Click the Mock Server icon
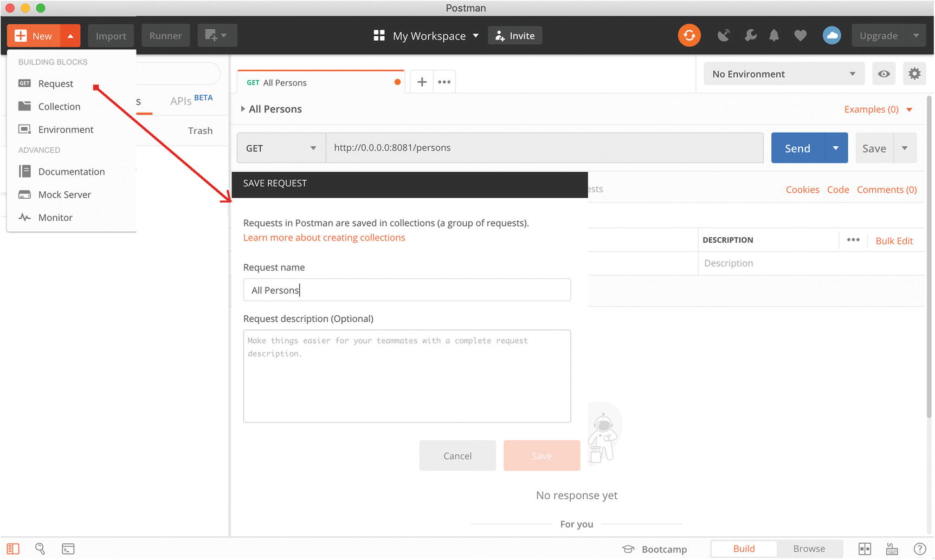Image resolution: width=935 pixels, height=560 pixels. coord(24,194)
